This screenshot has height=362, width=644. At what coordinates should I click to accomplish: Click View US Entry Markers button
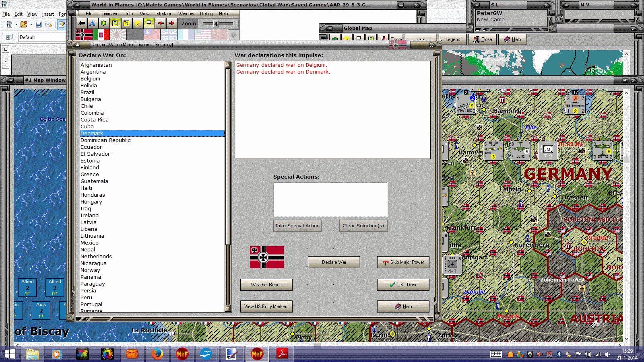(266, 306)
